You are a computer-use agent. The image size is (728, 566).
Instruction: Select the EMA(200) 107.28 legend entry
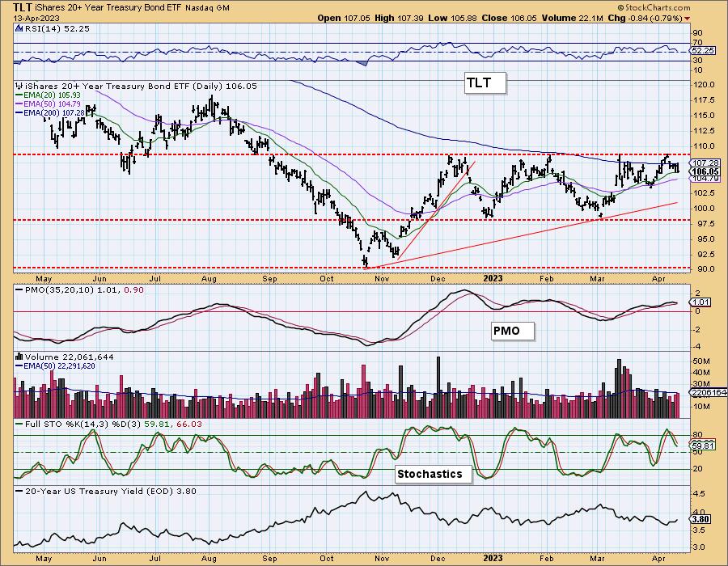point(50,112)
